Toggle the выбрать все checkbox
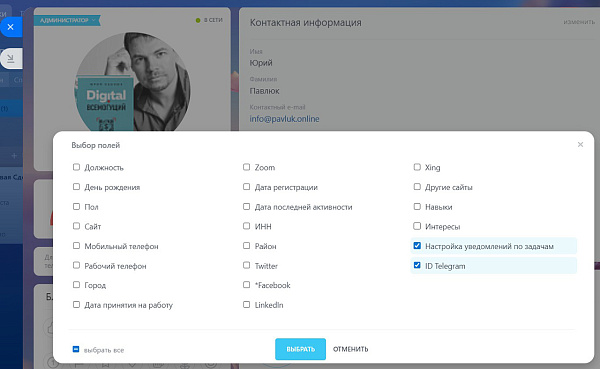 [x=76, y=349]
